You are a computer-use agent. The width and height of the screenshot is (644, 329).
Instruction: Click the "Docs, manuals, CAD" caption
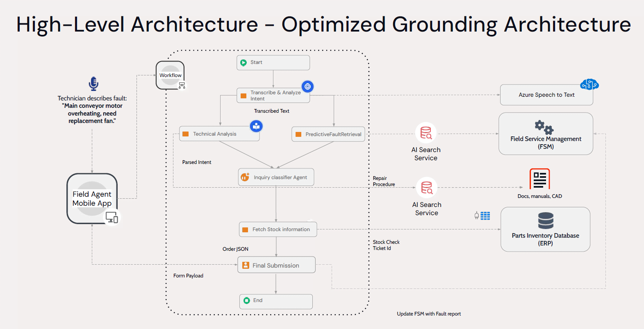539,196
